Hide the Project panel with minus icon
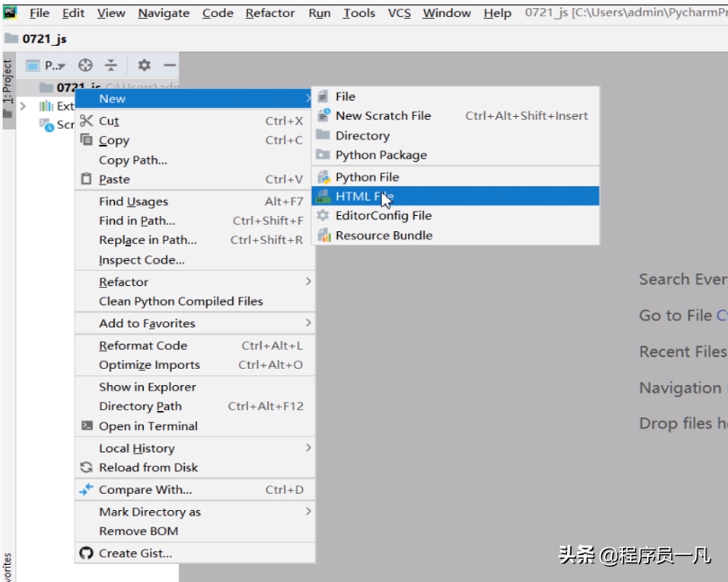Screen dimensions: 728x582 point(170,65)
